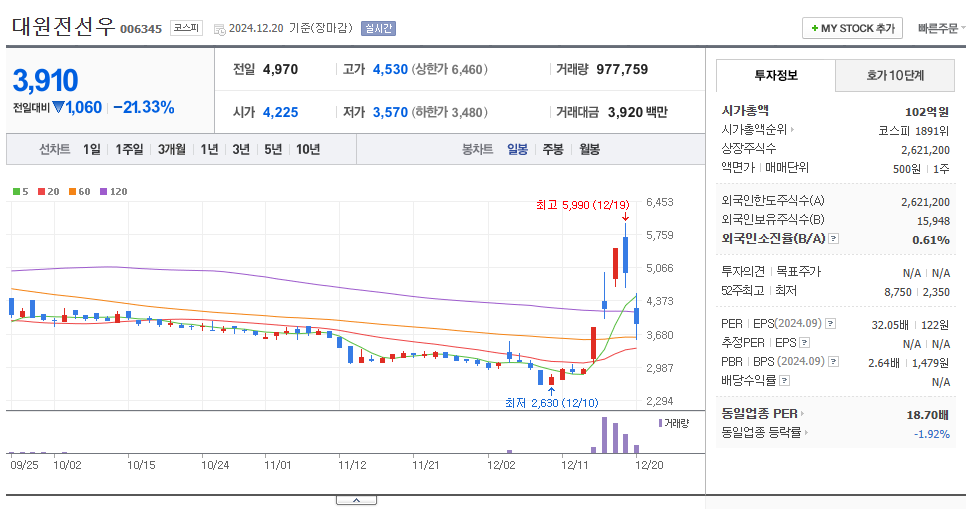
Task: Select the 1일 line chart period
Action: pyautogui.click(x=92, y=149)
